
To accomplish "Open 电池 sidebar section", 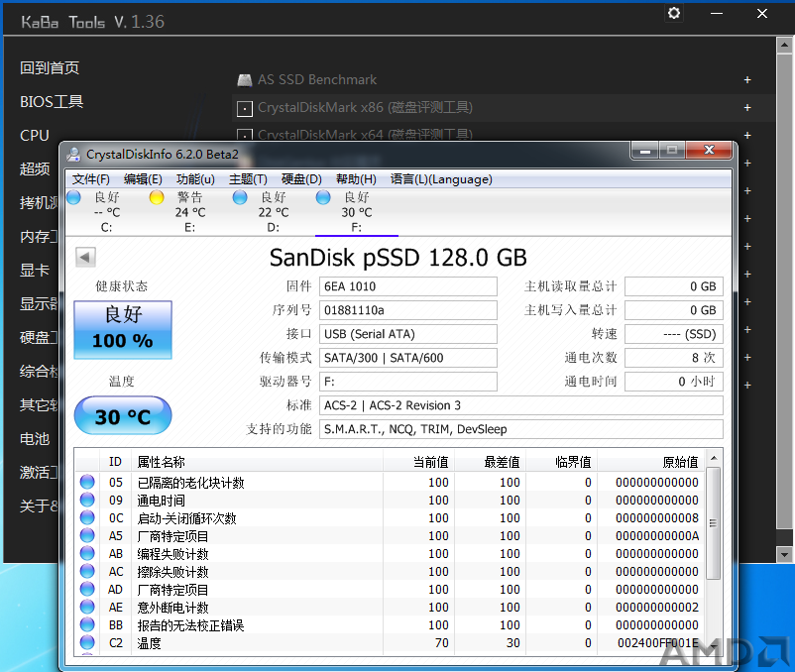I will pyautogui.click(x=35, y=439).
